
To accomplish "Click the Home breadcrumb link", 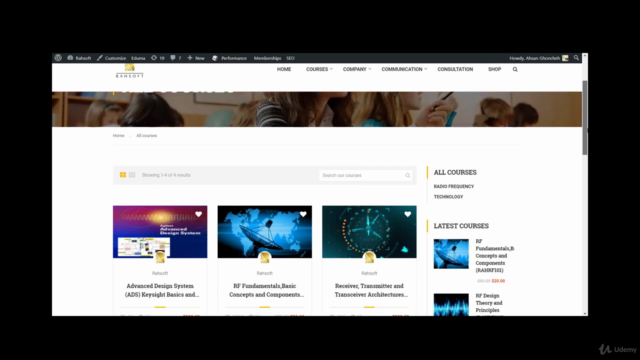I will click(x=118, y=136).
